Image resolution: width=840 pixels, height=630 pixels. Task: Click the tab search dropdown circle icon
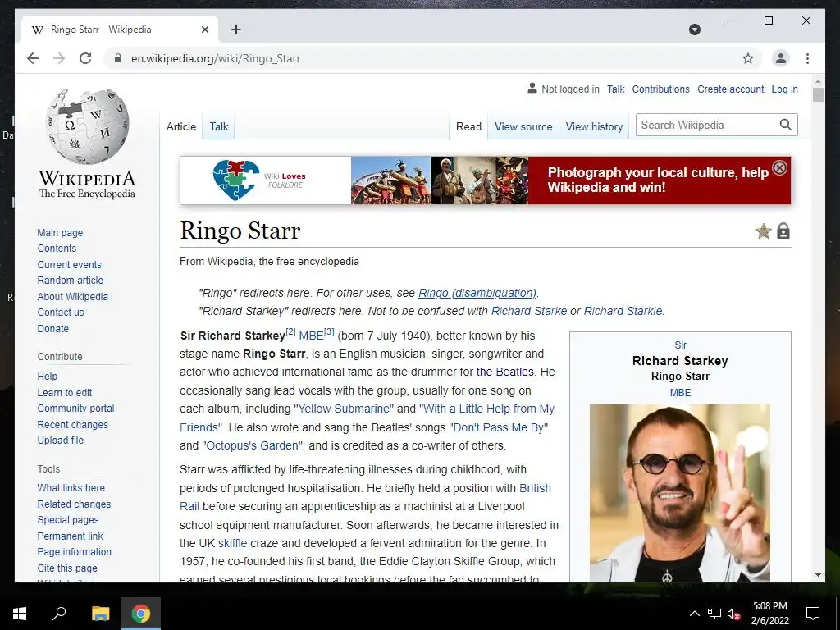(694, 30)
